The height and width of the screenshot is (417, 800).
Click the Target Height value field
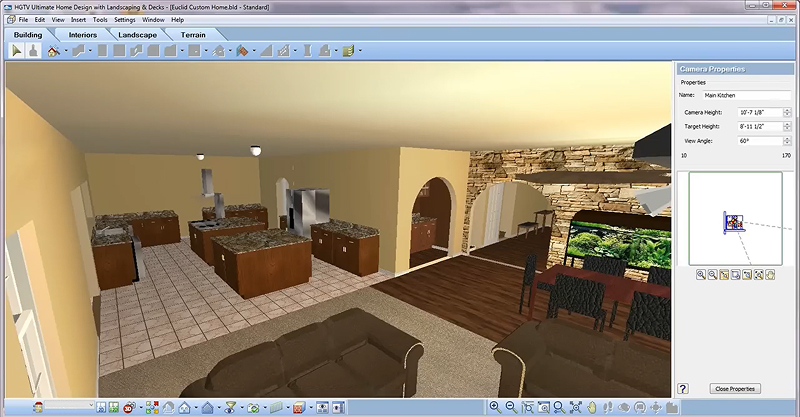[x=760, y=126]
